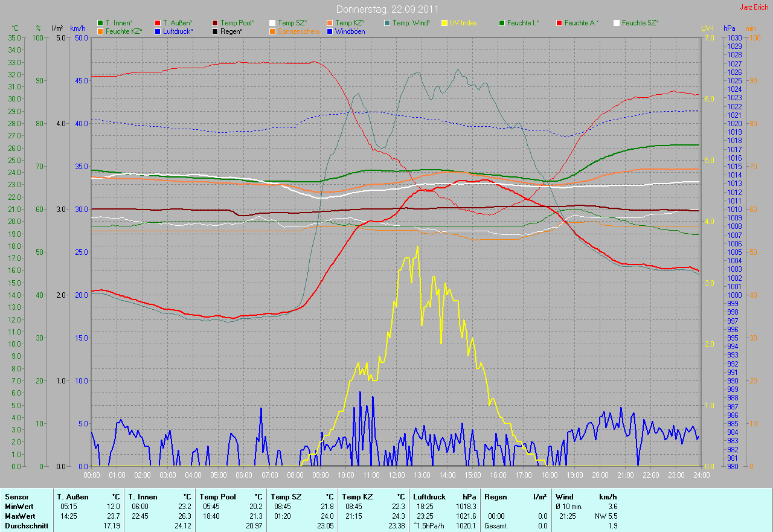Screen dimensions: 773x532
Task: Click the Jarz Erich author label
Action: pos(755,7)
